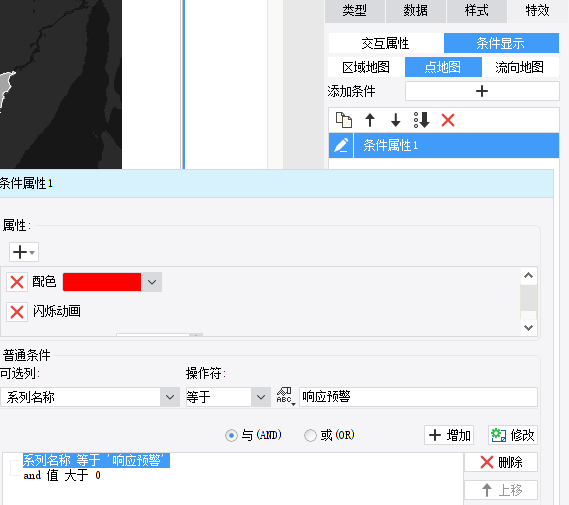This screenshot has height=505, width=569.
Task: Select the 或(OR) radio button
Action: pos(310,435)
